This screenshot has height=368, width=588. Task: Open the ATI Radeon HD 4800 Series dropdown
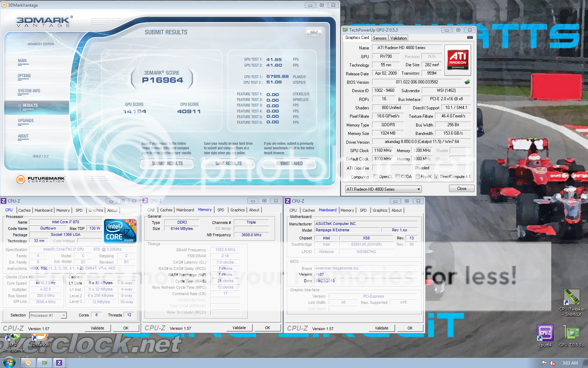point(383,189)
